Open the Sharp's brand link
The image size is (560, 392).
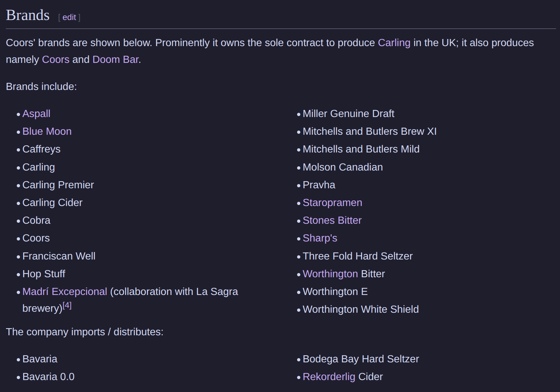[x=320, y=238]
